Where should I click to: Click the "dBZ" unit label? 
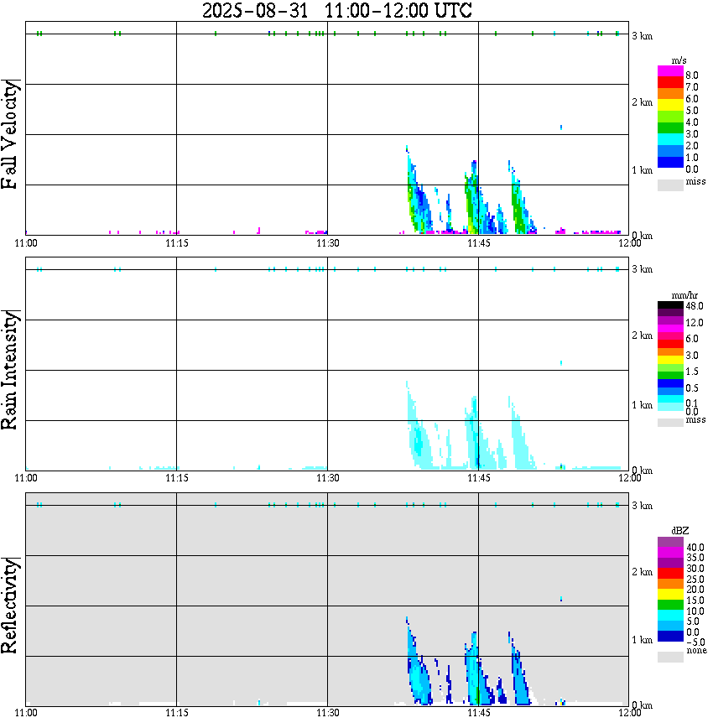[x=680, y=531]
